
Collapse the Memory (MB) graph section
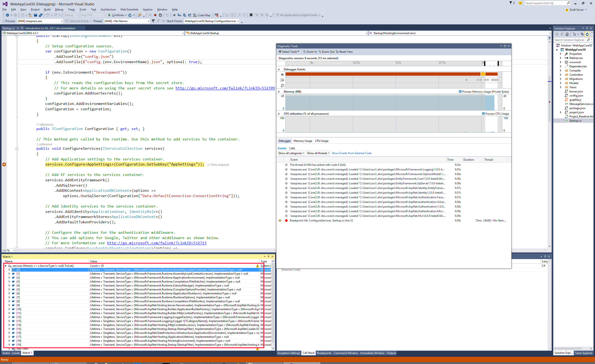[279, 92]
